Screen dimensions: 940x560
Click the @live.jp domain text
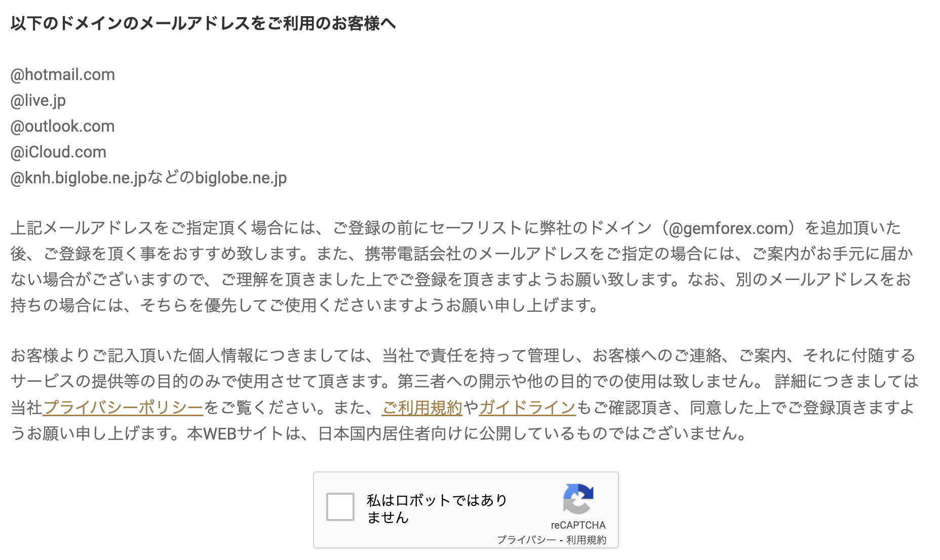point(38,101)
